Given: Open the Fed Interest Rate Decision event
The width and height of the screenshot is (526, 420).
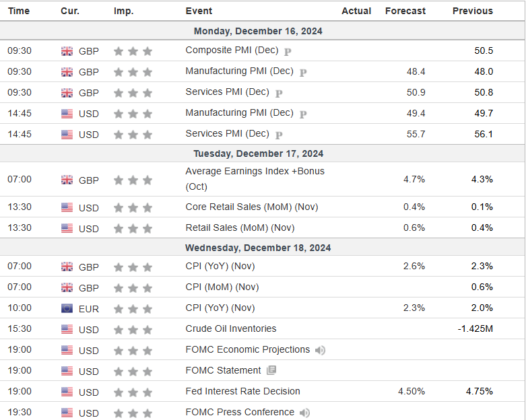Looking at the screenshot, I should (x=242, y=391).
